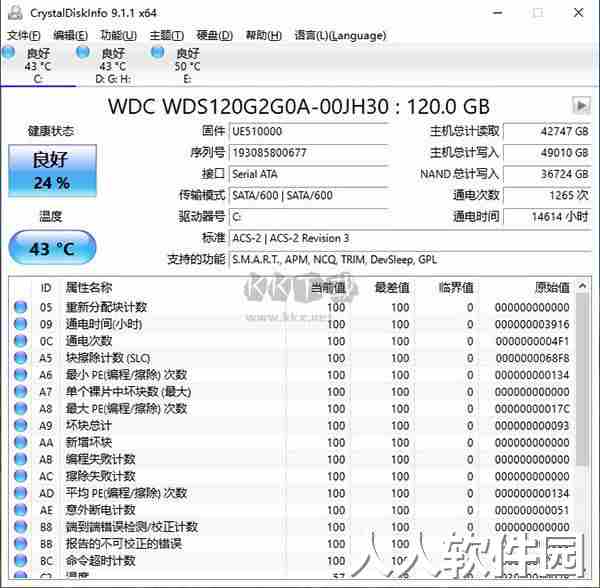Click the 通电次数 value 1265 次

pyautogui.click(x=547, y=195)
